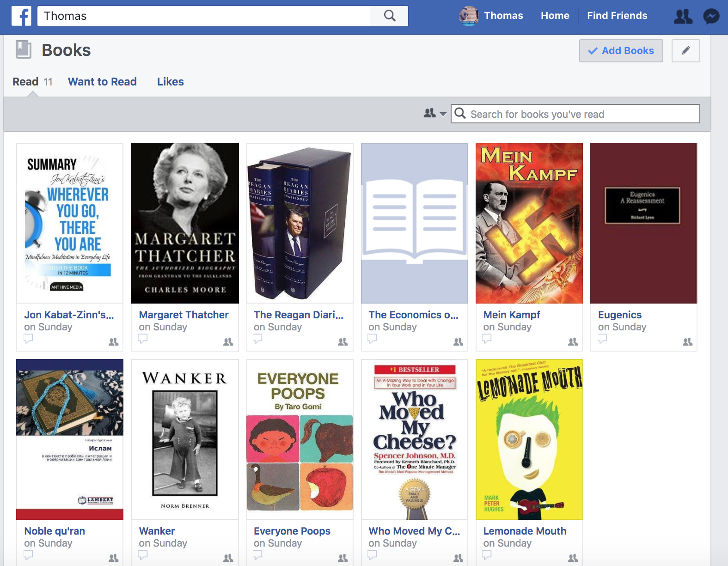Click comment icon under Eugenics
This screenshot has width=728, height=566.
(x=602, y=339)
